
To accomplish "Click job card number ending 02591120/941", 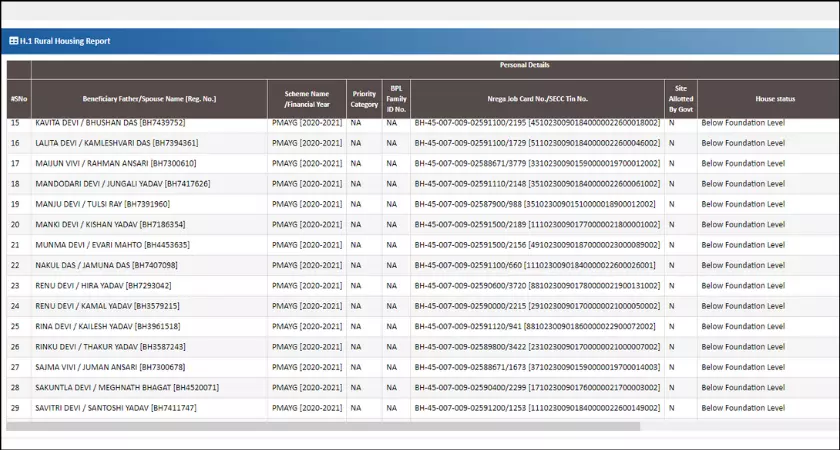I will point(535,326).
